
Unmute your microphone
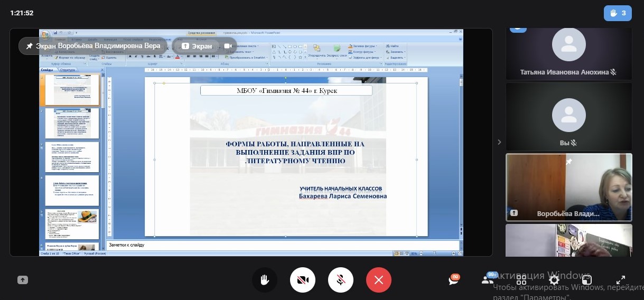pos(341,280)
